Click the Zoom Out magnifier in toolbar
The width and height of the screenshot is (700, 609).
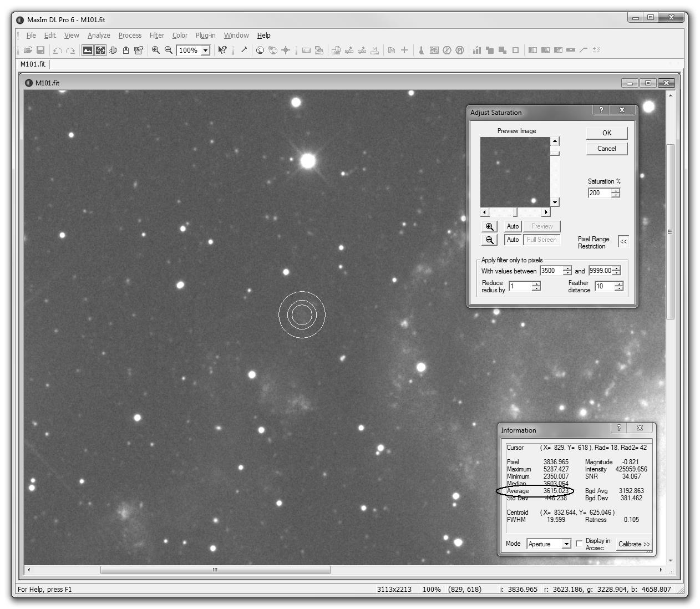[169, 50]
